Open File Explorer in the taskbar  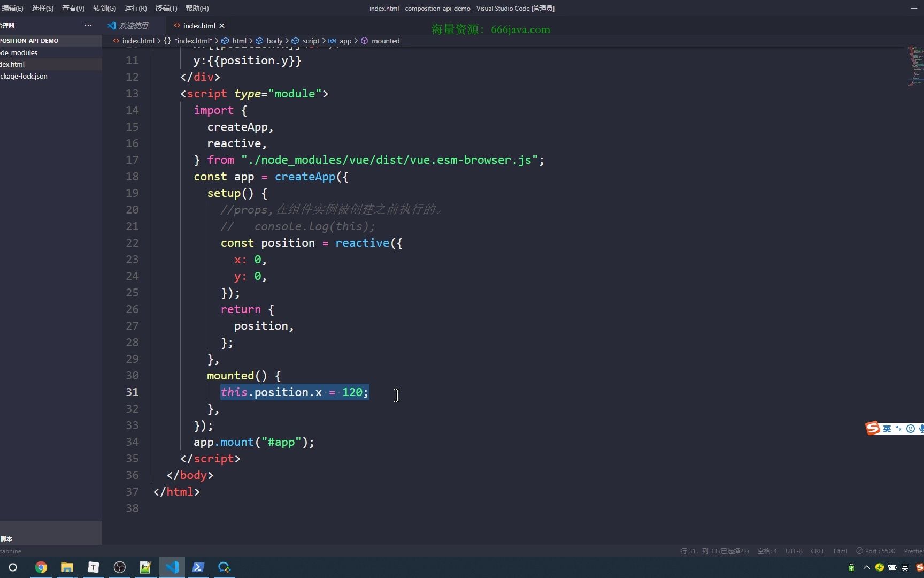(67, 567)
